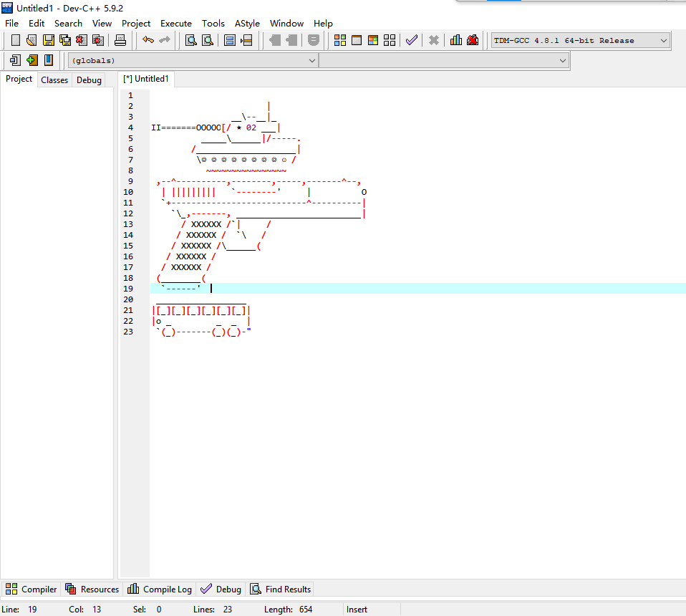Show the Compile Log bottom tab

160,589
